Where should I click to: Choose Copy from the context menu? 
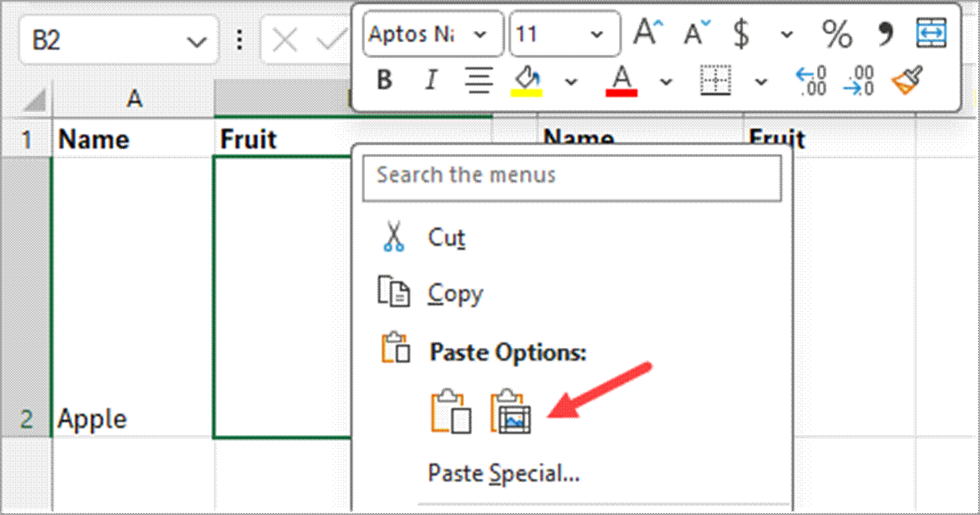(x=455, y=294)
